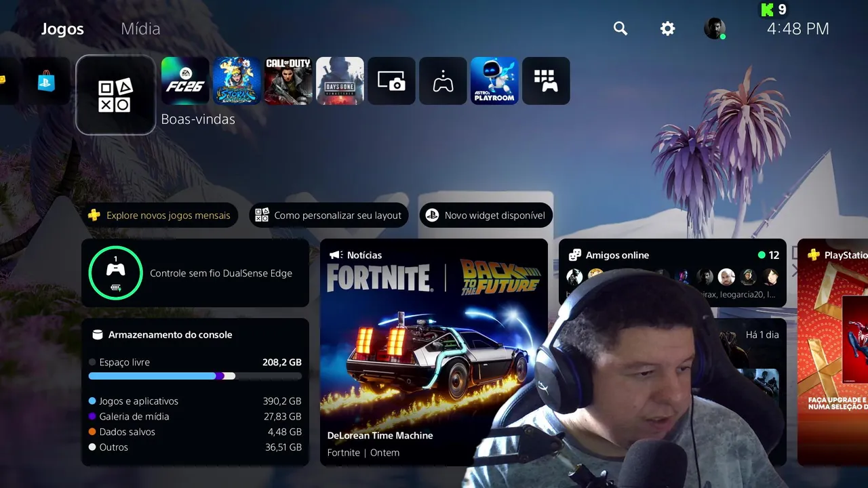This screenshot has height=488, width=868.
Task: Click the friends icon beside Amigos online
Action: 574,256
